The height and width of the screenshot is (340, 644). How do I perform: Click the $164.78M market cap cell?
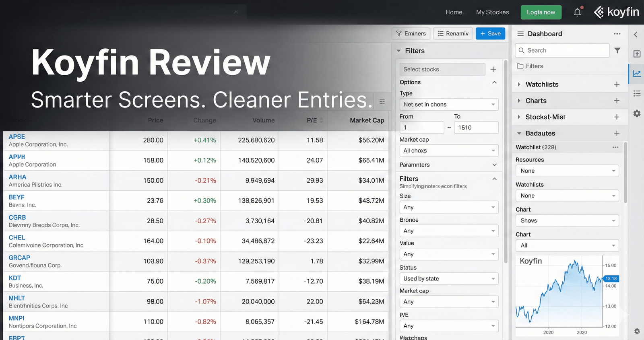[x=369, y=321]
